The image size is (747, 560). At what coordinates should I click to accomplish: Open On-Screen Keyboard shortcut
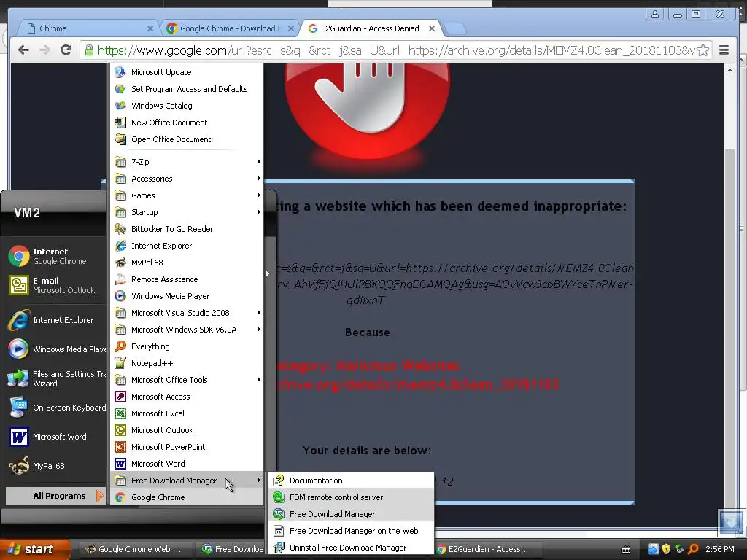pos(55,408)
